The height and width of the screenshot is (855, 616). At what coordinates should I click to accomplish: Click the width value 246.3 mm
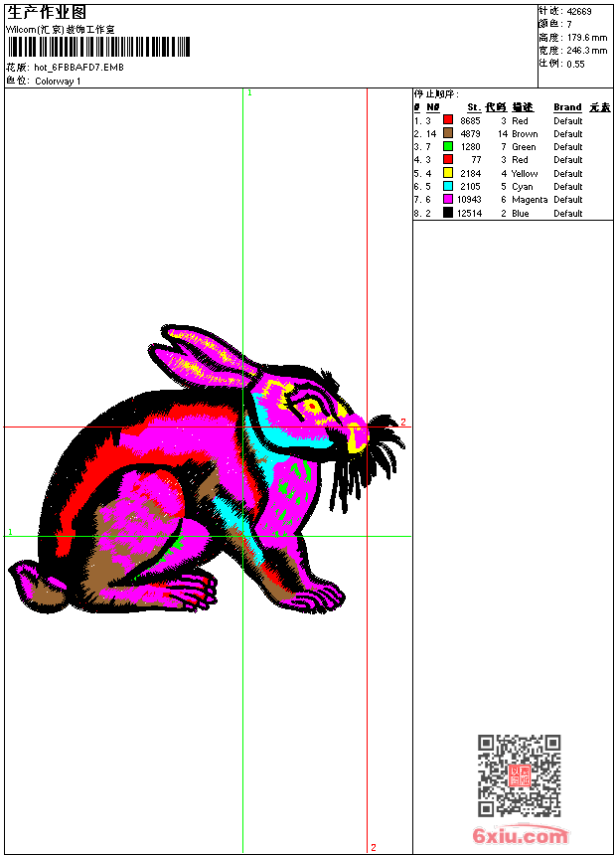click(587, 51)
